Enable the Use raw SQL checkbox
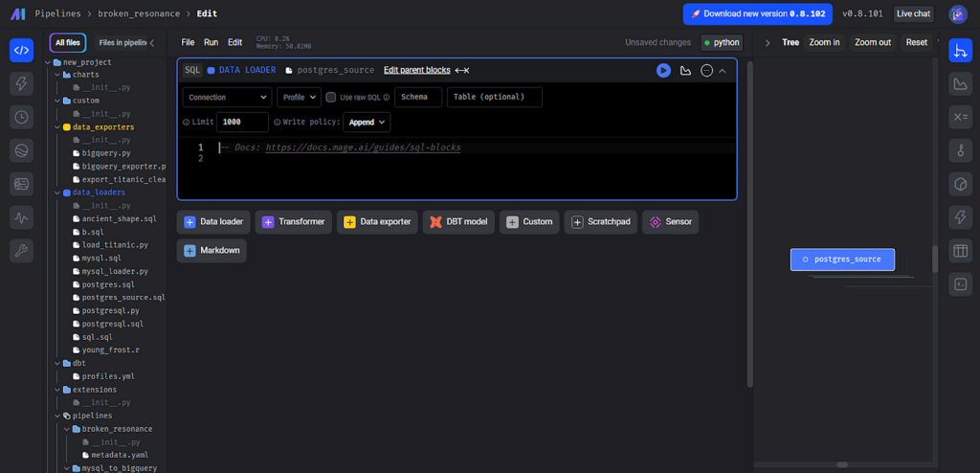This screenshot has height=473, width=980. point(331,97)
